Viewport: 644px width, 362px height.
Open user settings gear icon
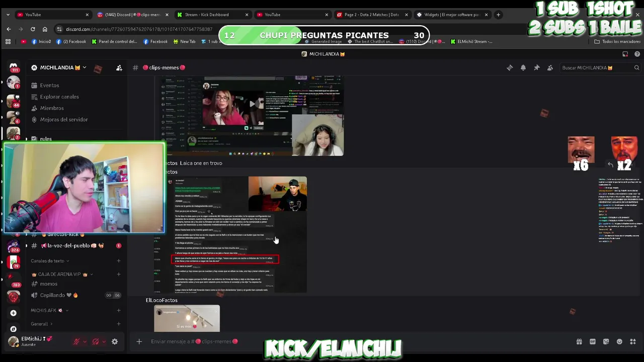115,341
